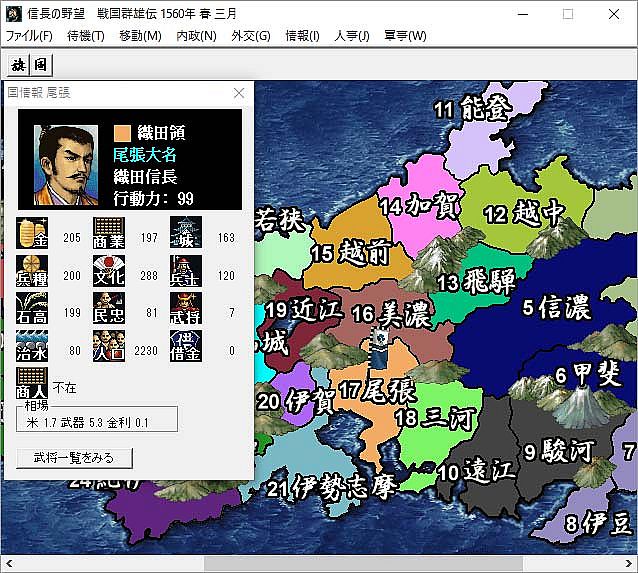Select the 12 越中 province
Viewport: 638px width, 573px height.
524,213
